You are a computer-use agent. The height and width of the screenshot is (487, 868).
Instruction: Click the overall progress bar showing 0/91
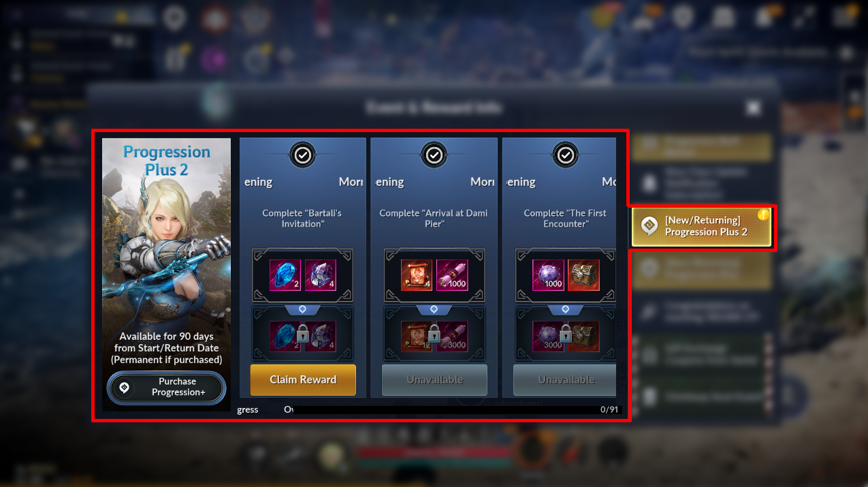[449, 410]
